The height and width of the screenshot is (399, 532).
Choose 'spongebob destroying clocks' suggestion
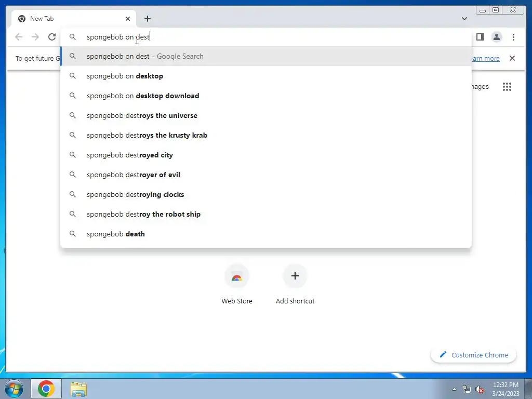[266, 194]
